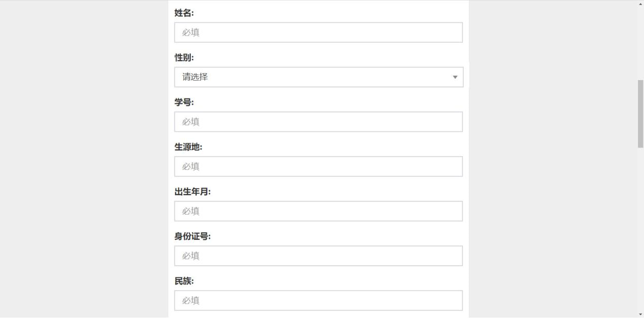Click the 姓名 text input field

[x=318, y=32]
